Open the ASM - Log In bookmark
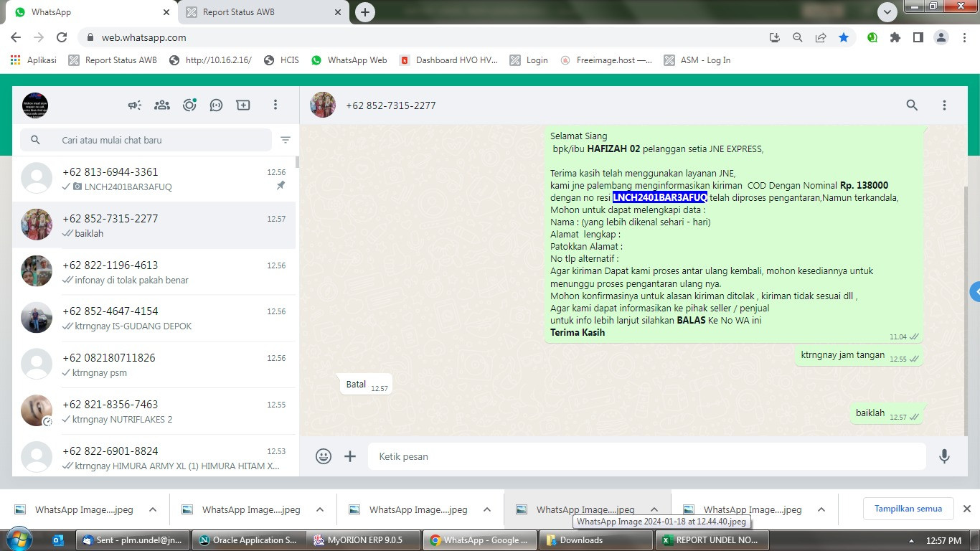This screenshot has width=980, height=551. point(697,60)
